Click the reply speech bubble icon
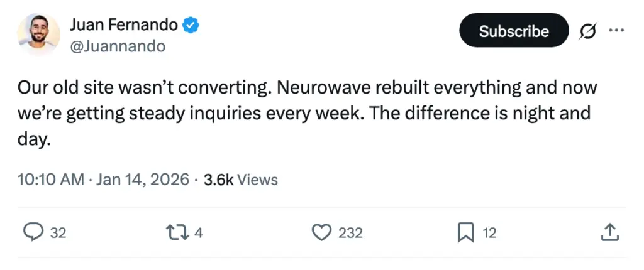 click(33, 233)
